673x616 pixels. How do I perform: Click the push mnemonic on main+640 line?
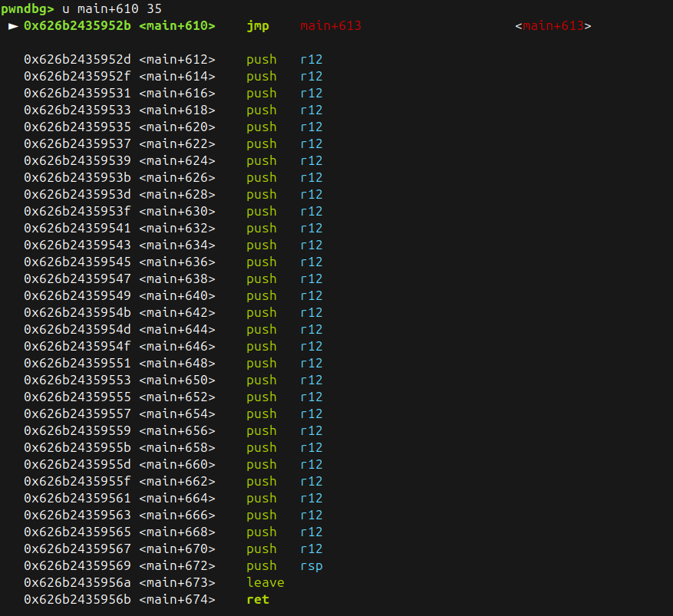point(262,295)
